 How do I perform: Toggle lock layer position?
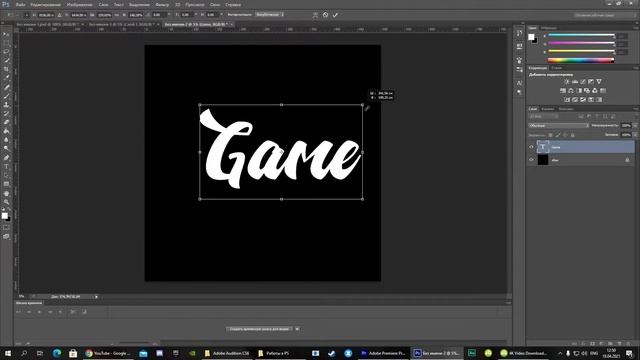pos(565,135)
